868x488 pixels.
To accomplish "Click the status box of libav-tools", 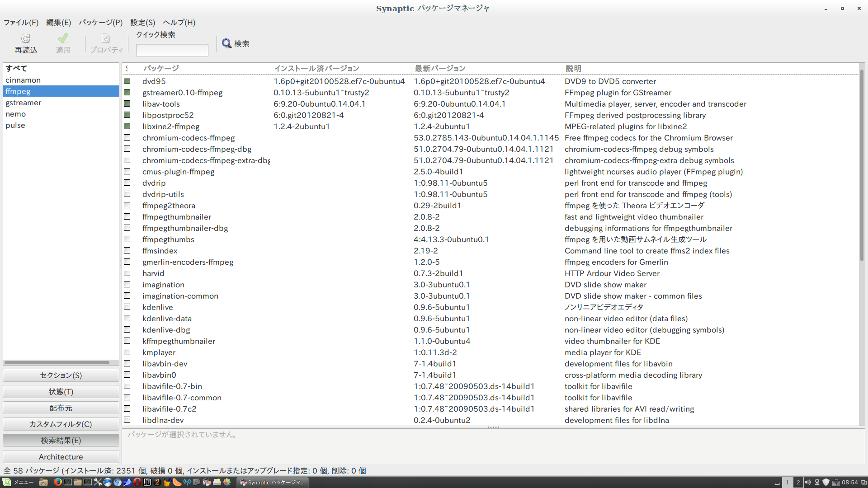I will point(127,103).
